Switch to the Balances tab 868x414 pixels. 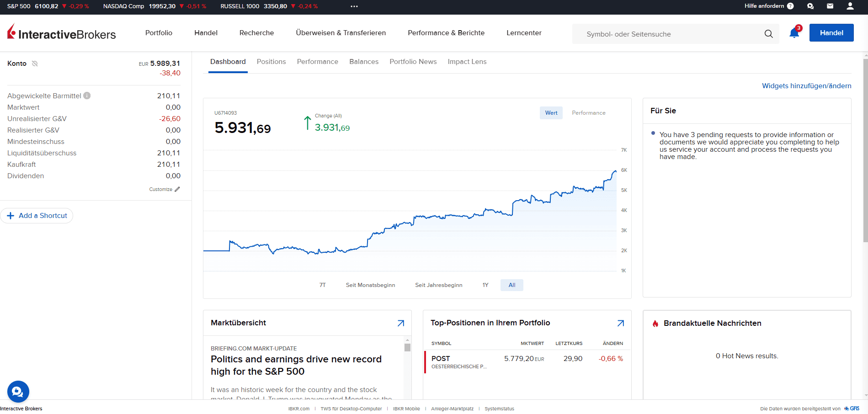(x=364, y=62)
